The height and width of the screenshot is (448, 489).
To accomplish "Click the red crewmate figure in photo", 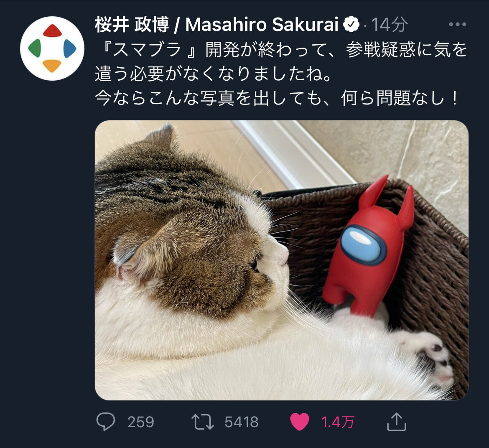I will [369, 246].
